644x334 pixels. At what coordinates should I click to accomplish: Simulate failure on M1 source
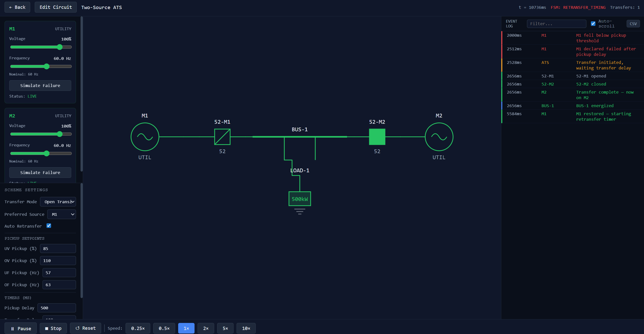click(40, 86)
